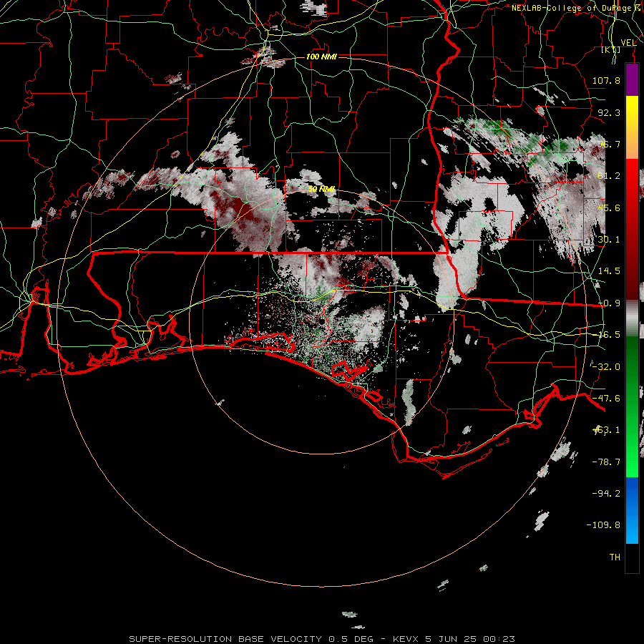Select the 30.1 legend value

[609, 240]
